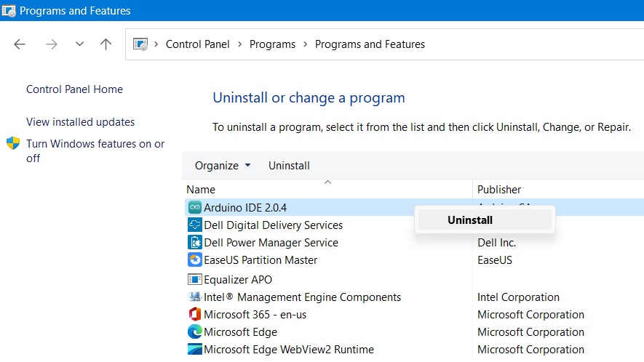Image resolution: width=644 pixels, height=362 pixels.
Task: Click Microsoft Corporation publisher for Microsoft 365
Action: click(530, 315)
